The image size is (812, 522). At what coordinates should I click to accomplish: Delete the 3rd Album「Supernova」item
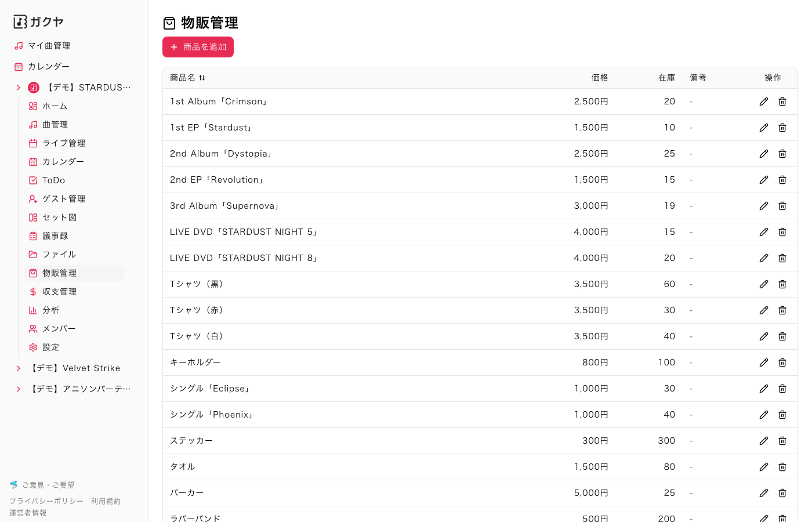click(782, 206)
